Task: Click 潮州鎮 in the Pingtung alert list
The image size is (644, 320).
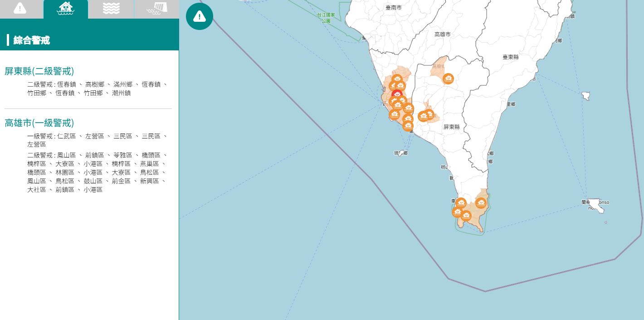Action: click(121, 93)
